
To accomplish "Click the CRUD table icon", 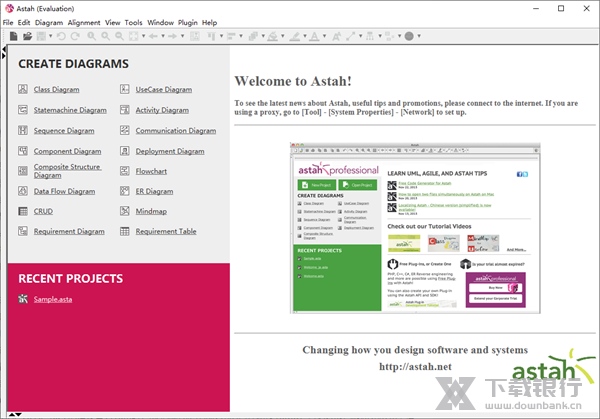I will click(x=23, y=212).
